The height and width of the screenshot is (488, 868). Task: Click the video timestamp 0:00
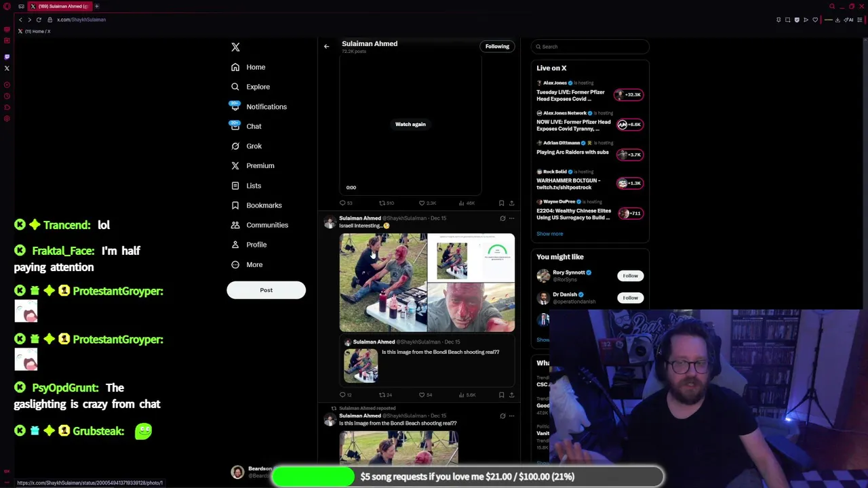[351, 188]
